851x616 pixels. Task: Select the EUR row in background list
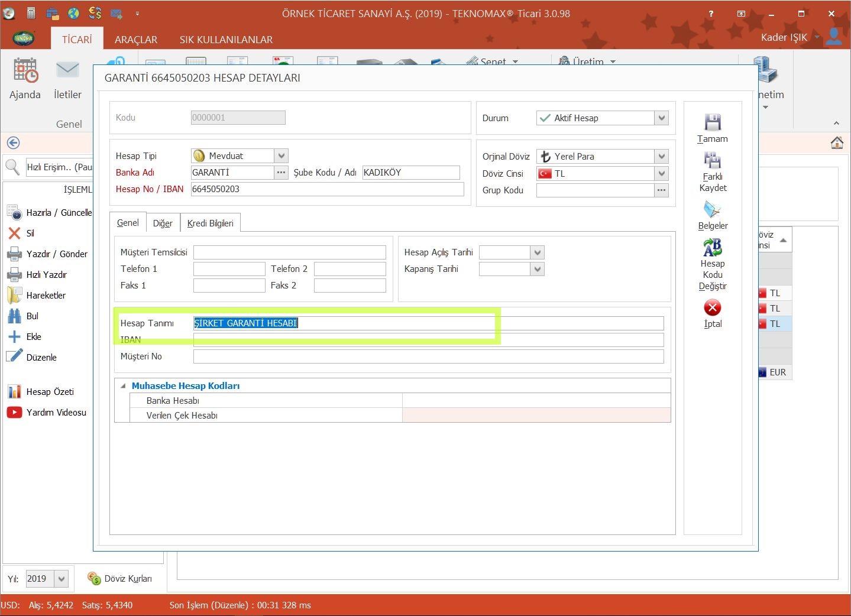pyautogui.click(x=775, y=372)
